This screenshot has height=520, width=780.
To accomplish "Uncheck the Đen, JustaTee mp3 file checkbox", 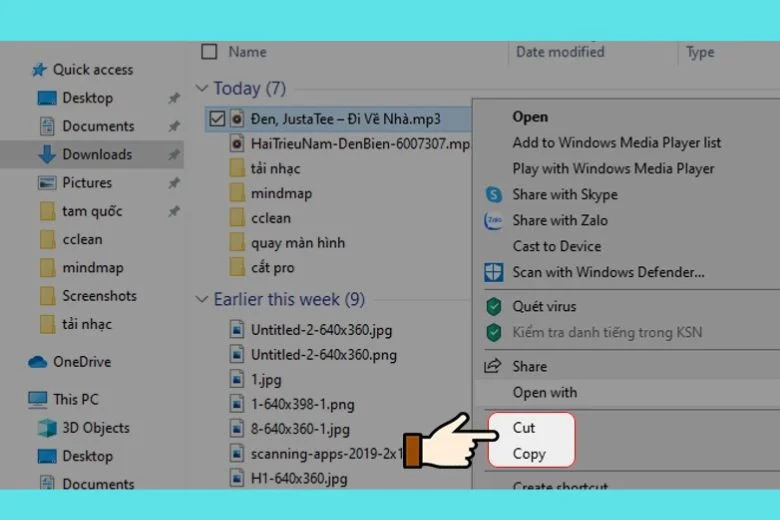I will (217, 119).
